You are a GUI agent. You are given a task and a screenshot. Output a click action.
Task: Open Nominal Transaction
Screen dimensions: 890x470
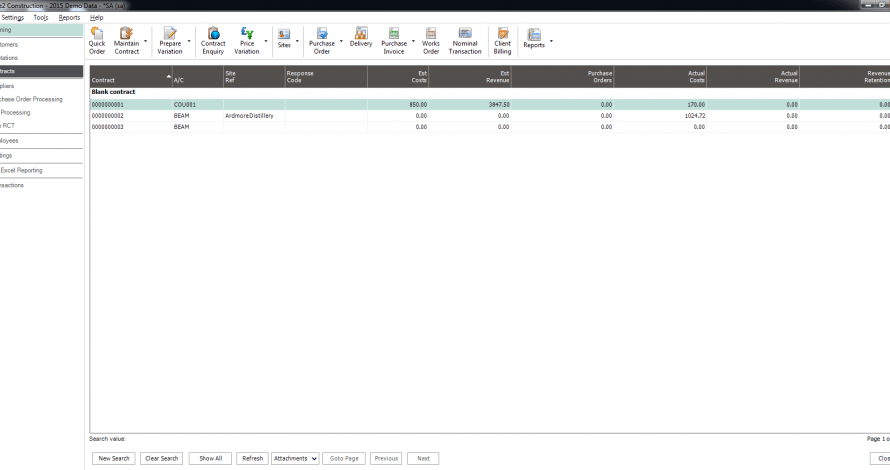[x=465, y=41]
